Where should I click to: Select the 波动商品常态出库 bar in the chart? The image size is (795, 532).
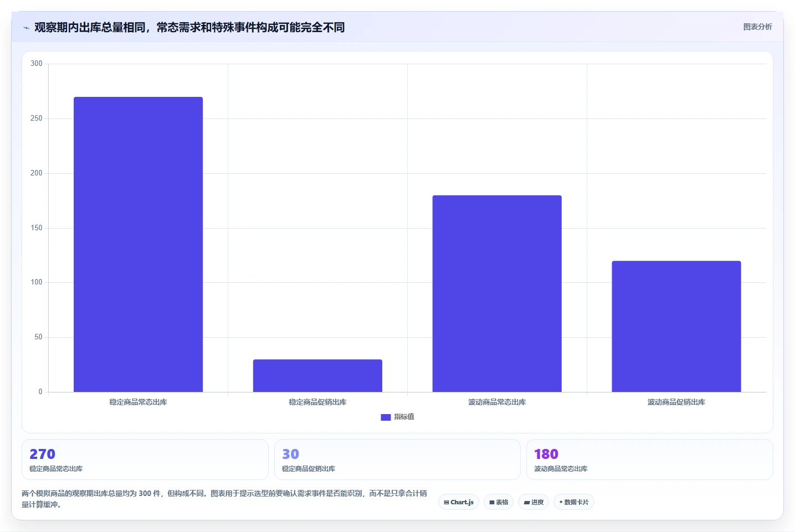point(497,293)
